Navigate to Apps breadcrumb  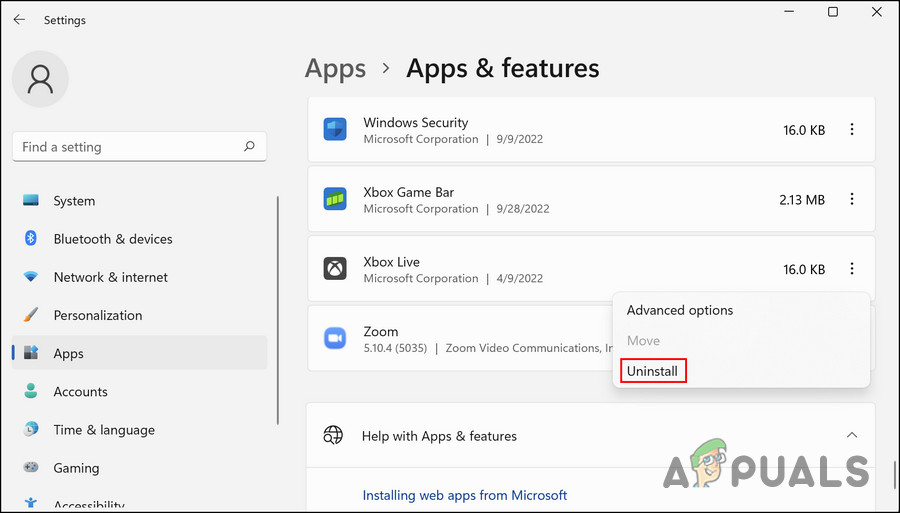click(x=335, y=69)
